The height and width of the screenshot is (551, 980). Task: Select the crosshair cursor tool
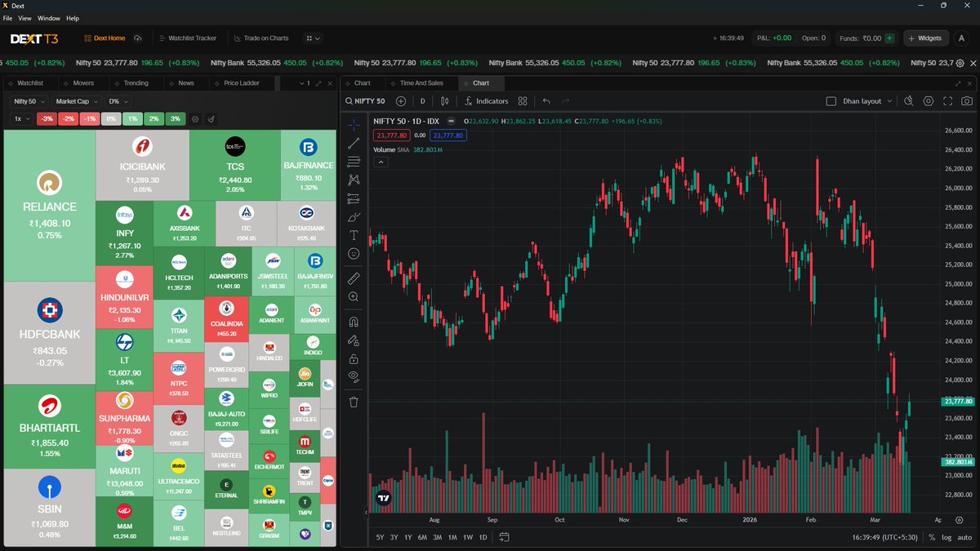click(354, 125)
